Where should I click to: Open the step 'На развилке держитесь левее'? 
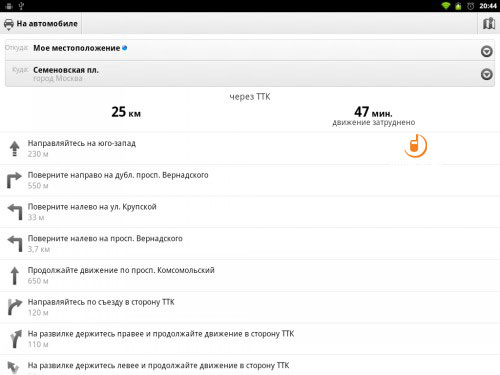[x=250, y=365]
